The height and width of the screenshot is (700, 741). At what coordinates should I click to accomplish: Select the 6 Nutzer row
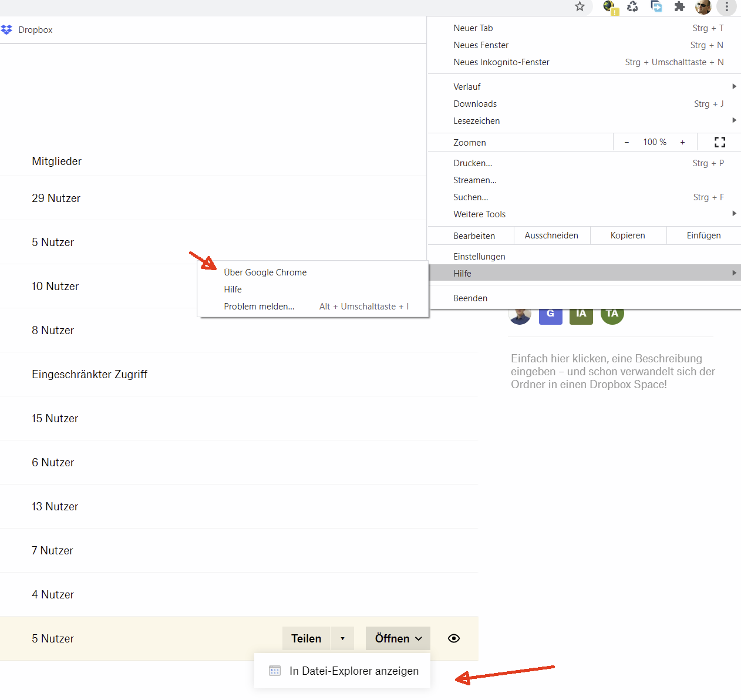(x=239, y=463)
